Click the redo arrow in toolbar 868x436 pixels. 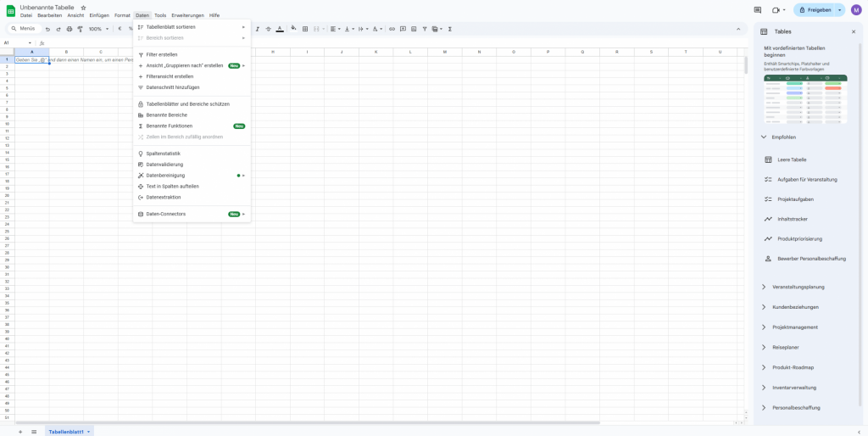(x=58, y=29)
